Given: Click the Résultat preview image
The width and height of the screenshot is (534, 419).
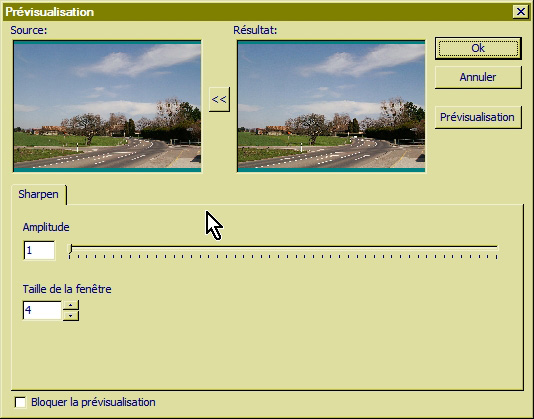Looking at the screenshot, I should (331, 106).
